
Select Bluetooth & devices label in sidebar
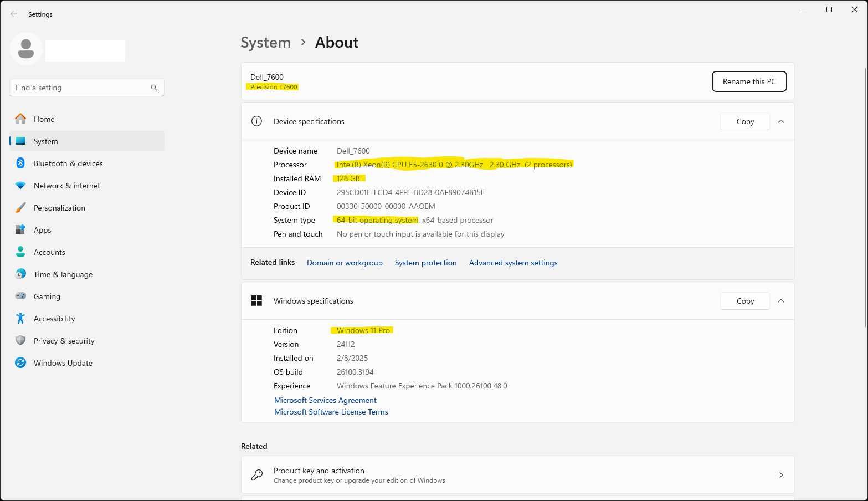coord(68,163)
